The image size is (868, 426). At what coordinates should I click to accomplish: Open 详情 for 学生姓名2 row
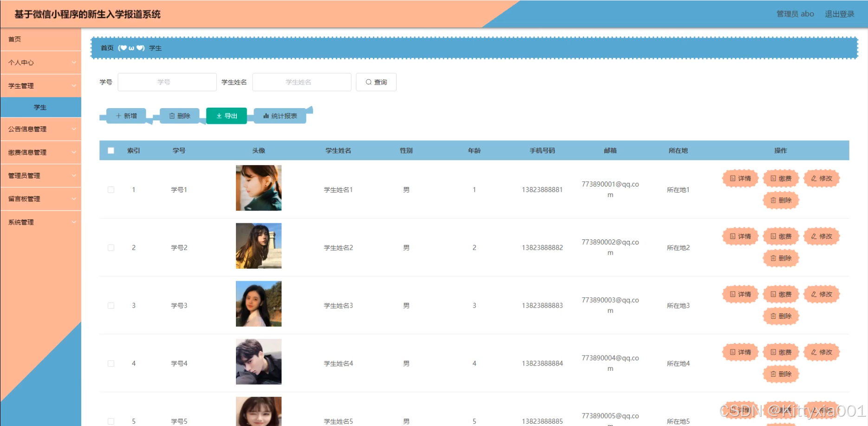(x=740, y=236)
